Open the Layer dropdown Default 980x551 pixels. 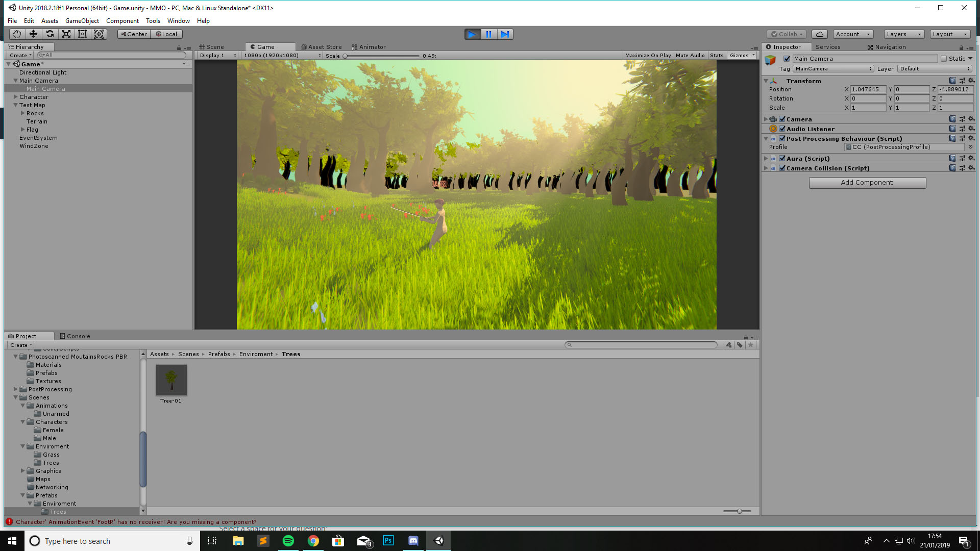[x=935, y=69]
